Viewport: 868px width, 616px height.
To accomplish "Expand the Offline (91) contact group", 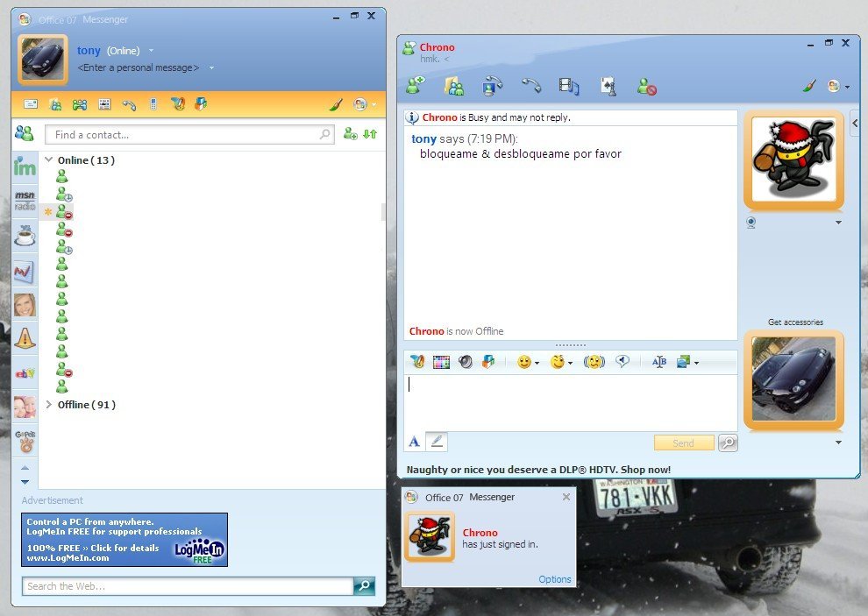I will [x=49, y=405].
